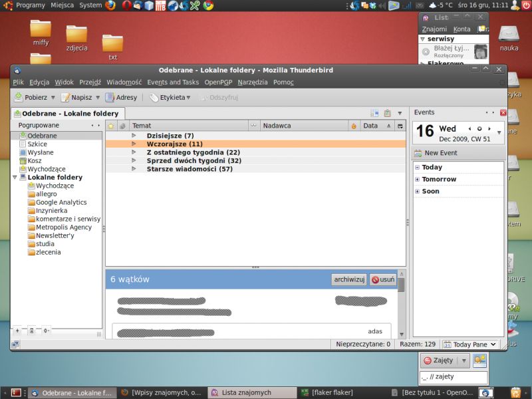The width and height of the screenshot is (532, 399).
Task: Click the status message field '// zajety'
Action: (x=454, y=377)
